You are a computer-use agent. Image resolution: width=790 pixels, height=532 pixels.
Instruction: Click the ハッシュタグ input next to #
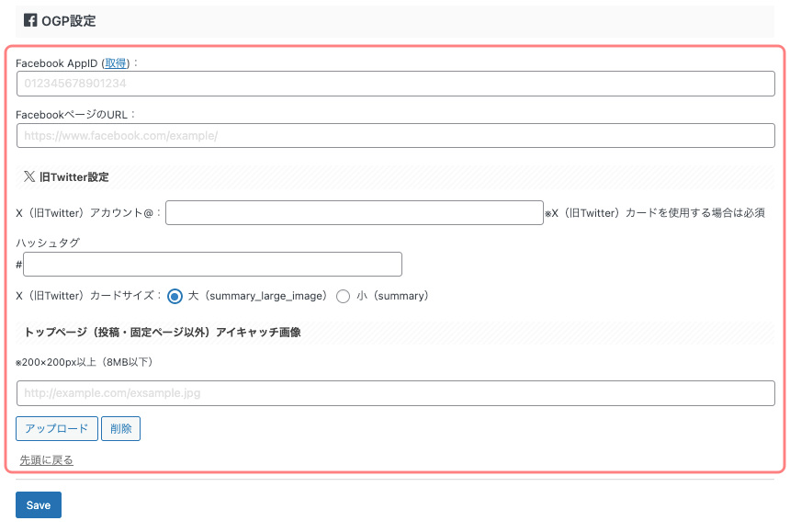[212, 264]
